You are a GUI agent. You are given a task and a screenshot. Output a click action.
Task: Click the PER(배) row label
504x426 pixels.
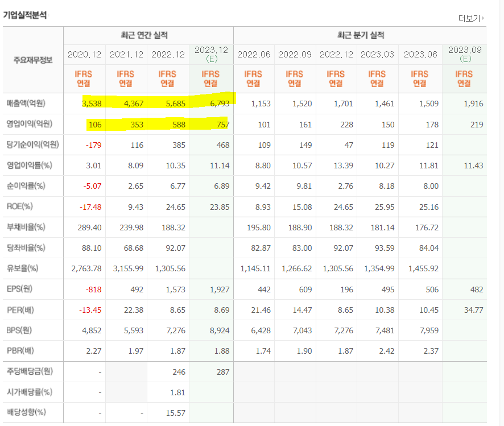point(20,310)
